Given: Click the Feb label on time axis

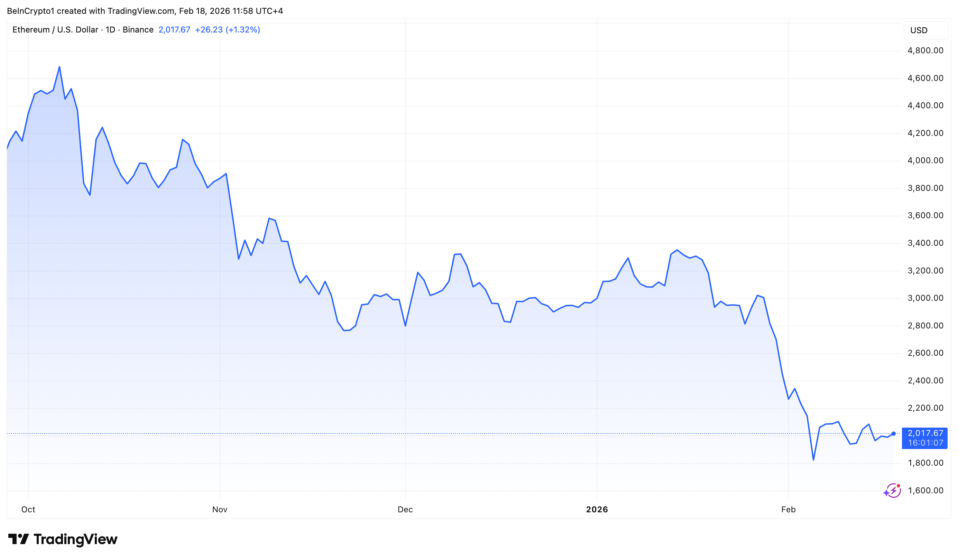Looking at the screenshot, I should (x=789, y=510).
